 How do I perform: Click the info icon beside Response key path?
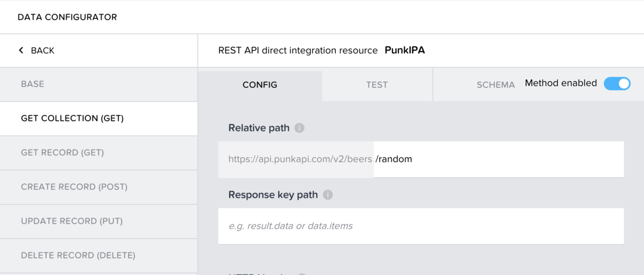point(328,195)
